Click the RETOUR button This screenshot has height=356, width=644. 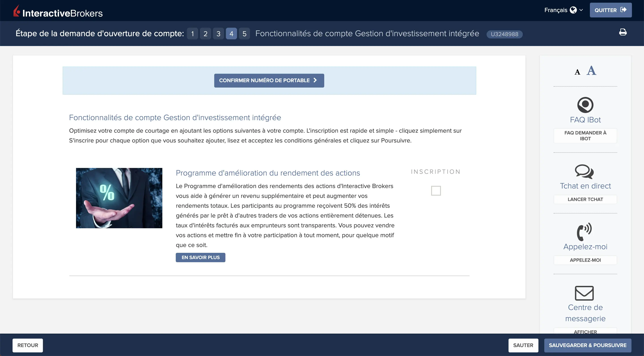pyautogui.click(x=28, y=345)
